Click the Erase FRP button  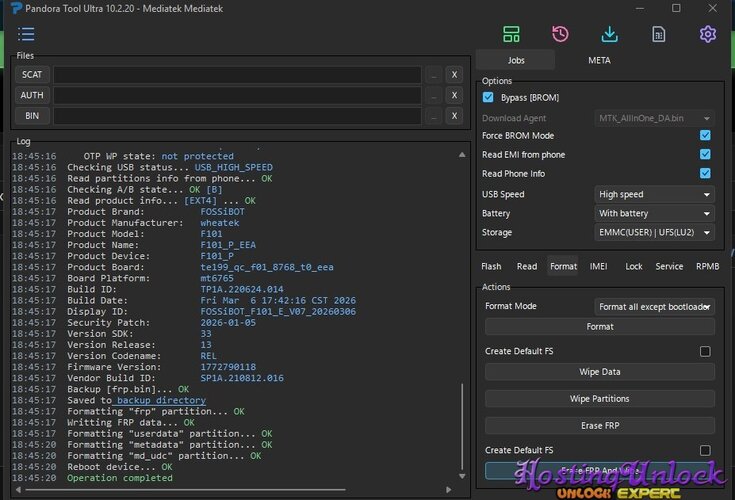click(x=600, y=425)
